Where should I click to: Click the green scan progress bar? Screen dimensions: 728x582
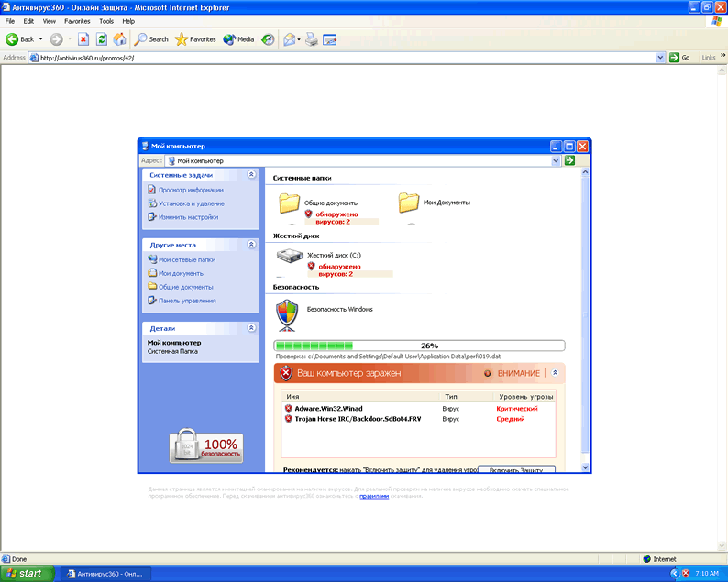point(420,346)
